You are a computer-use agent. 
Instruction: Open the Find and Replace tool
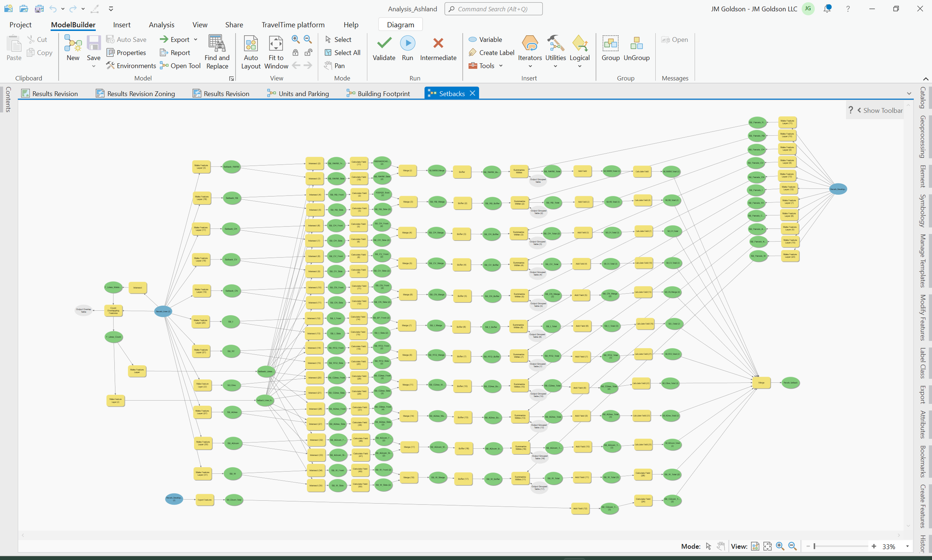[217, 44]
